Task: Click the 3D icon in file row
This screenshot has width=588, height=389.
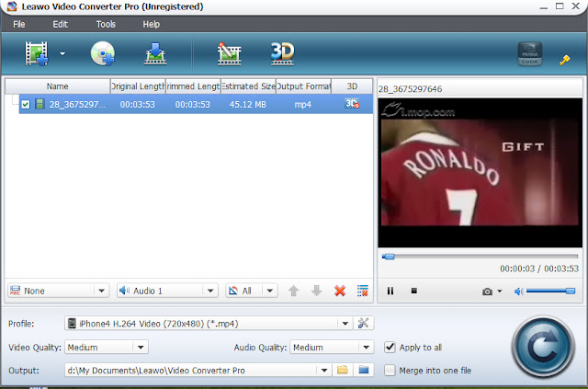Action: [x=352, y=104]
